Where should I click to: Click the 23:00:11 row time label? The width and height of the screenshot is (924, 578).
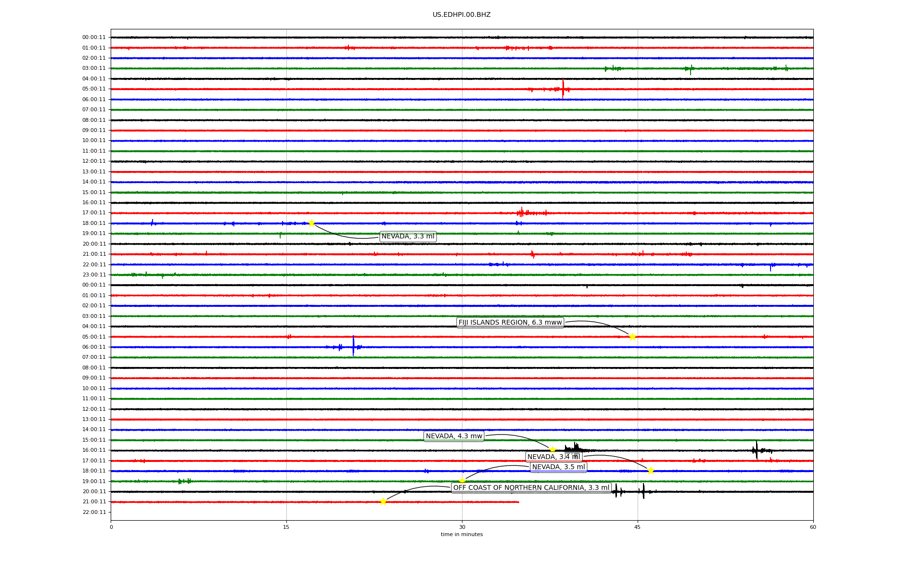pyautogui.click(x=94, y=275)
